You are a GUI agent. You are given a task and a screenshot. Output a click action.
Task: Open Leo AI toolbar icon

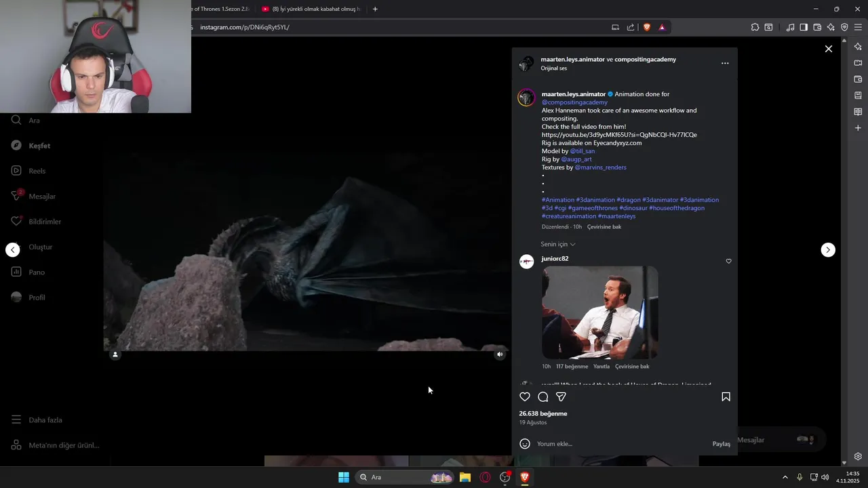point(831,27)
